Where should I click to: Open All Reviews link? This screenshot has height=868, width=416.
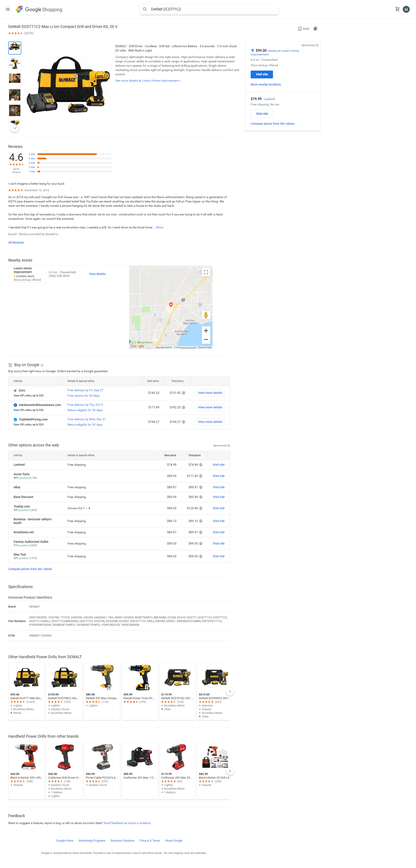click(x=16, y=243)
